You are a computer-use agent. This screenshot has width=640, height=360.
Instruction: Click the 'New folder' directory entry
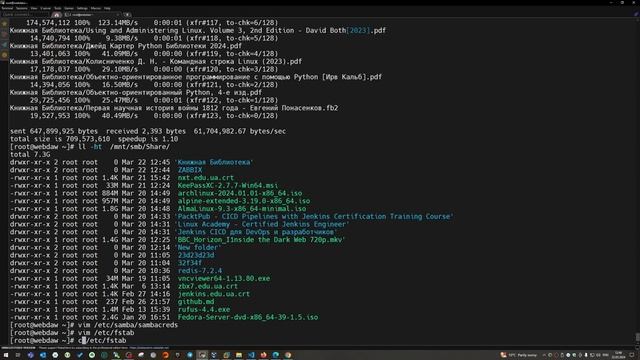coord(198,247)
